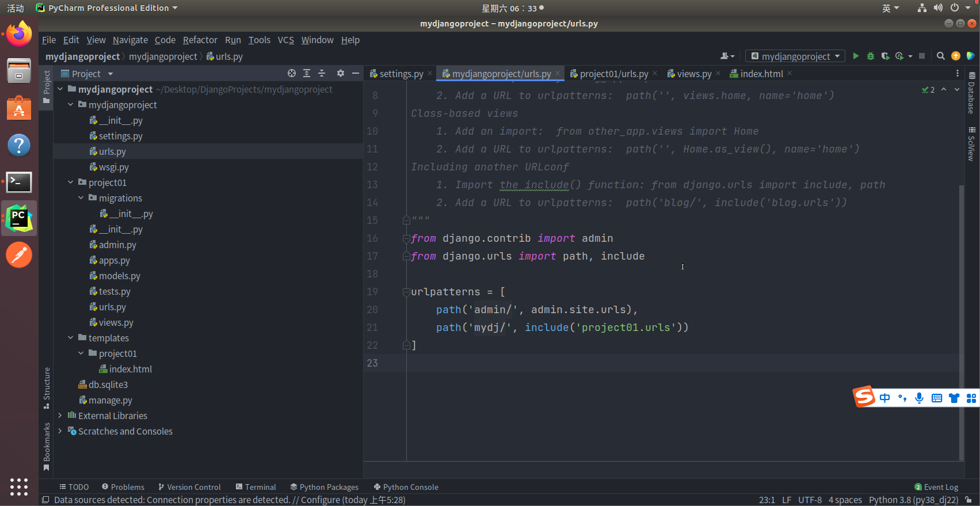The image size is (980, 506).
Task: Open Terminal tool window button
Action: [x=256, y=487]
